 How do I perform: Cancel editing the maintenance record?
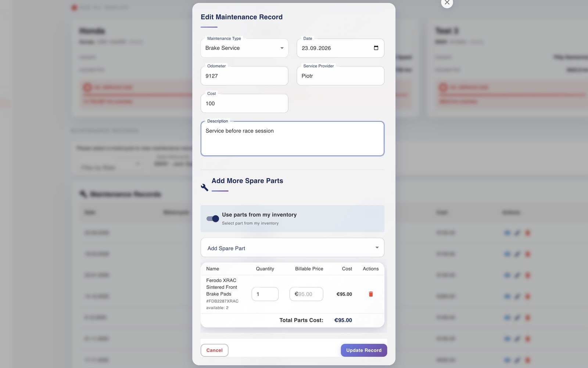214,350
